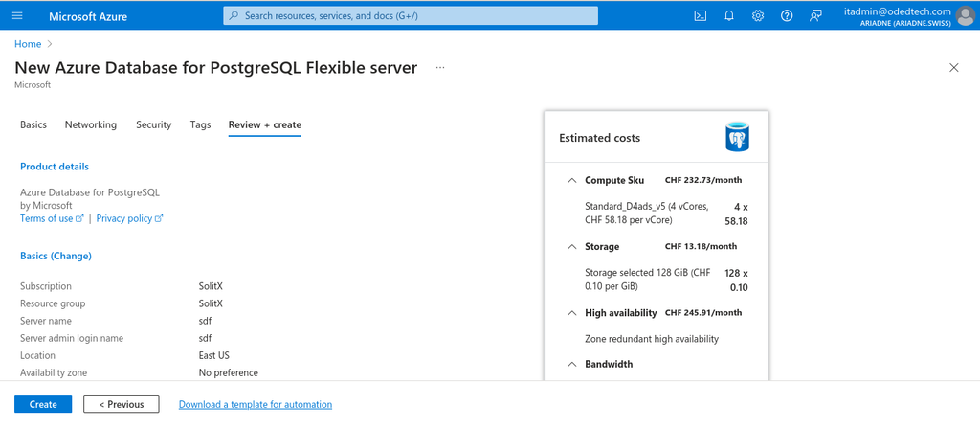Click the CHF 245.91/month availability price
This screenshot has height=427, width=980.
click(x=703, y=313)
